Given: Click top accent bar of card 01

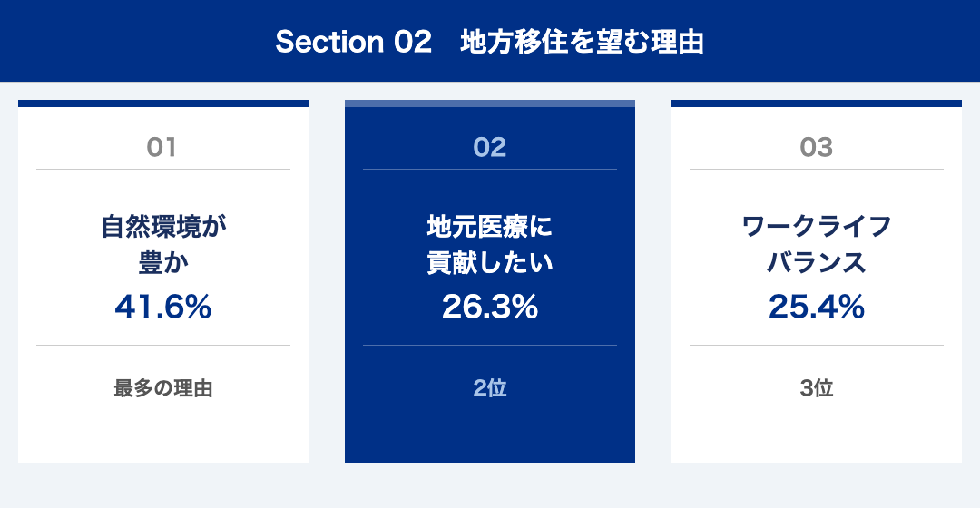Looking at the screenshot, I should pos(163,103).
